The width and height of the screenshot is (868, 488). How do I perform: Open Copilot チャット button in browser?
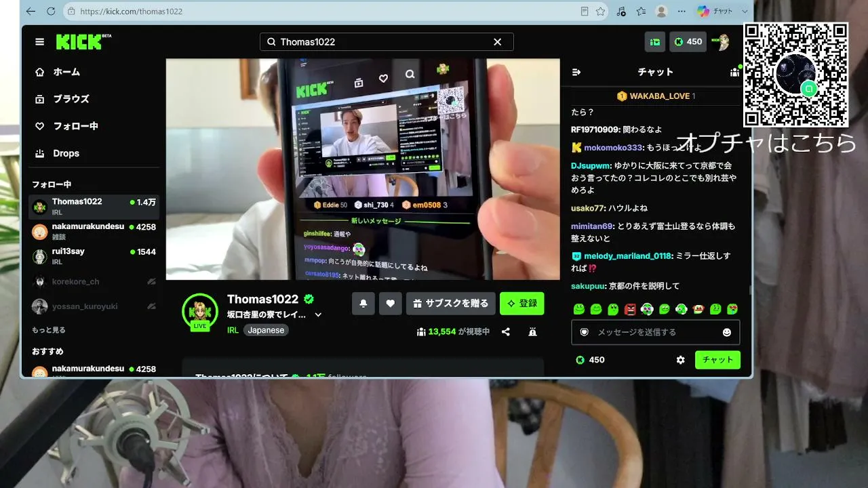coord(715,12)
